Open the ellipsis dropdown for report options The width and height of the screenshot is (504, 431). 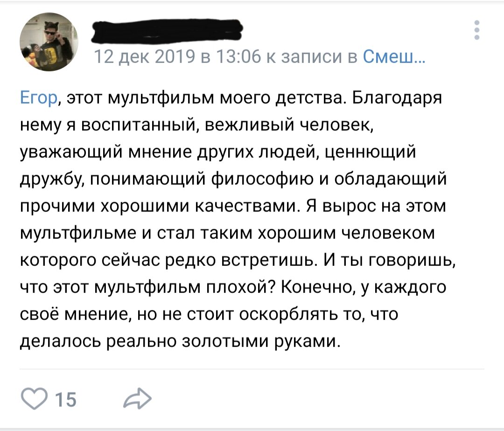[x=476, y=30]
